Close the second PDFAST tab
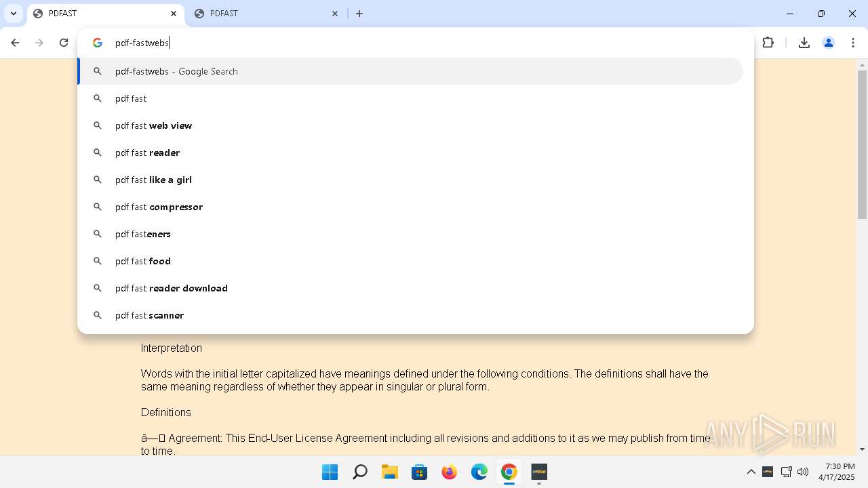The image size is (868, 488). point(335,14)
